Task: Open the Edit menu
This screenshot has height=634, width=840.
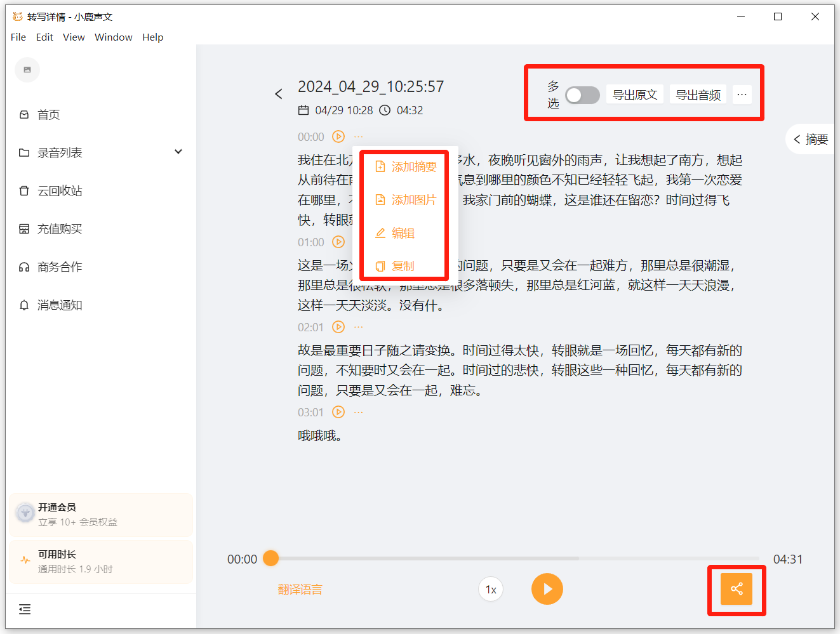Action: pos(44,37)
